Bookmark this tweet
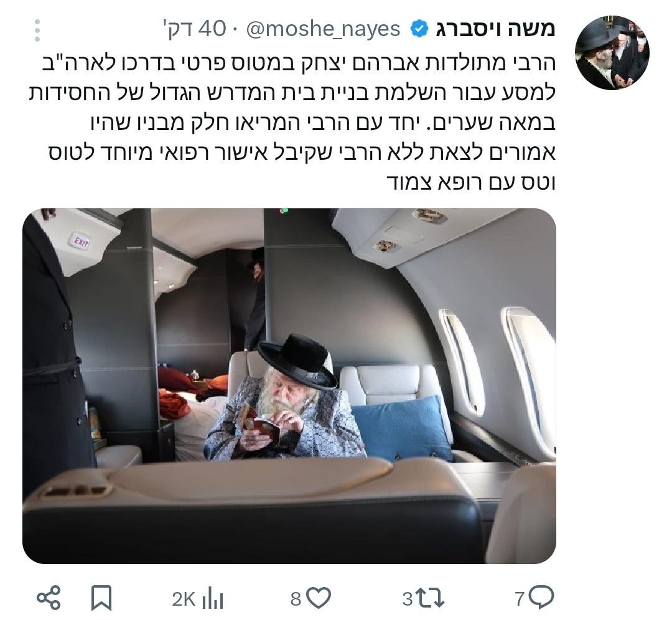Image resolution: width=672 pixels, height=620 pixels. [101, 598]
